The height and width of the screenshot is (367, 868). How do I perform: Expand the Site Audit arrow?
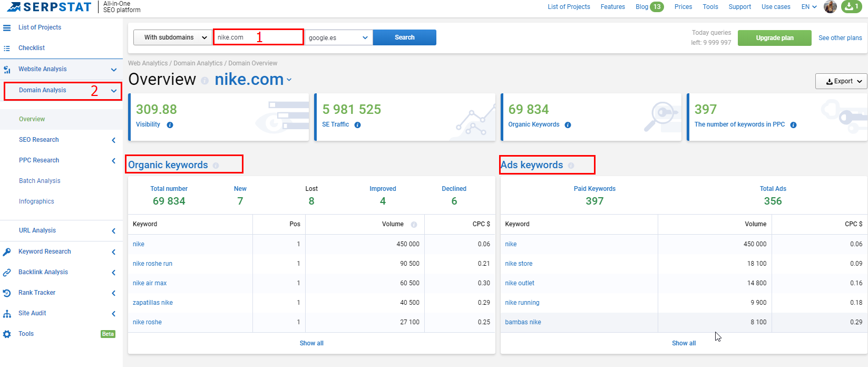(x=113, y=314)
